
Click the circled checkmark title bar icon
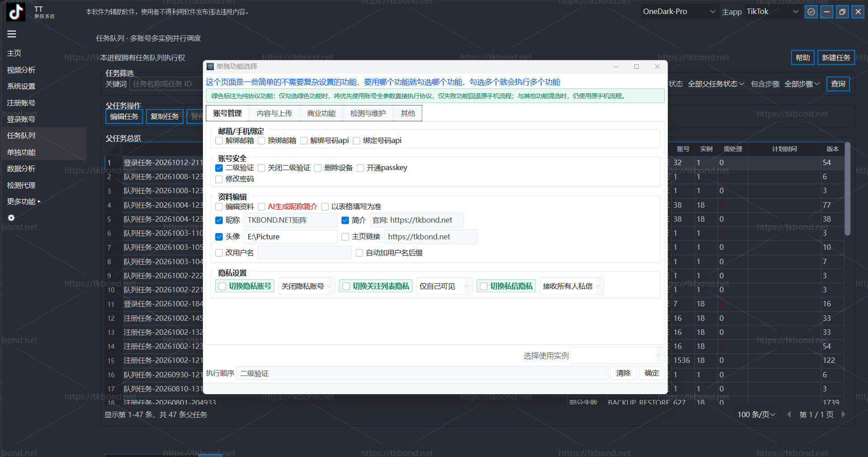[x=811, y=12]
